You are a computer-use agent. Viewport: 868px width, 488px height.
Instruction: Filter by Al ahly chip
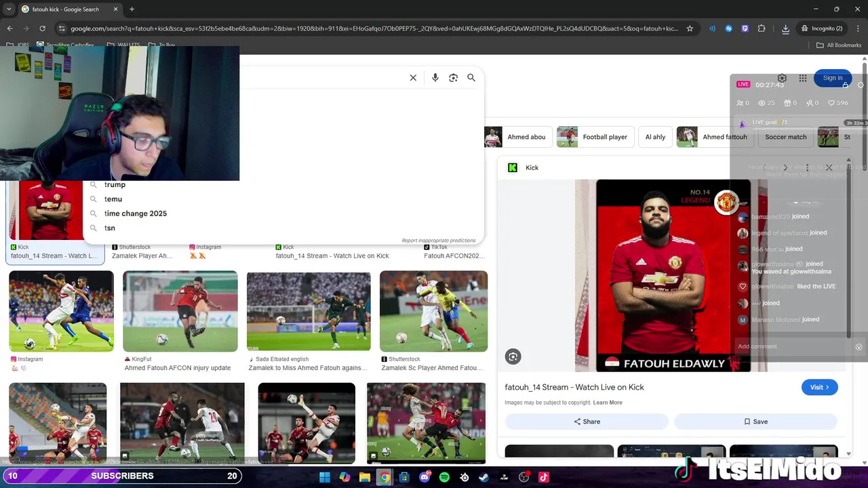(x=655, y=137)
